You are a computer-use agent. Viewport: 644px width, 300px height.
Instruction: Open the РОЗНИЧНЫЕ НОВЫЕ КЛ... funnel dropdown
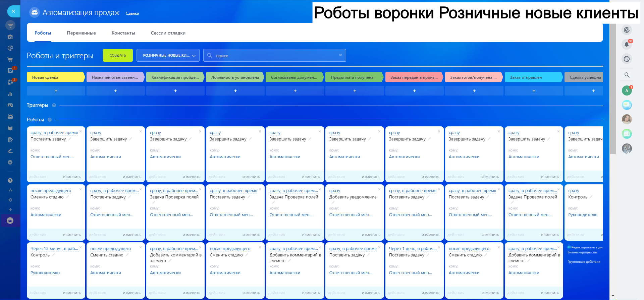tap(168, 55)
